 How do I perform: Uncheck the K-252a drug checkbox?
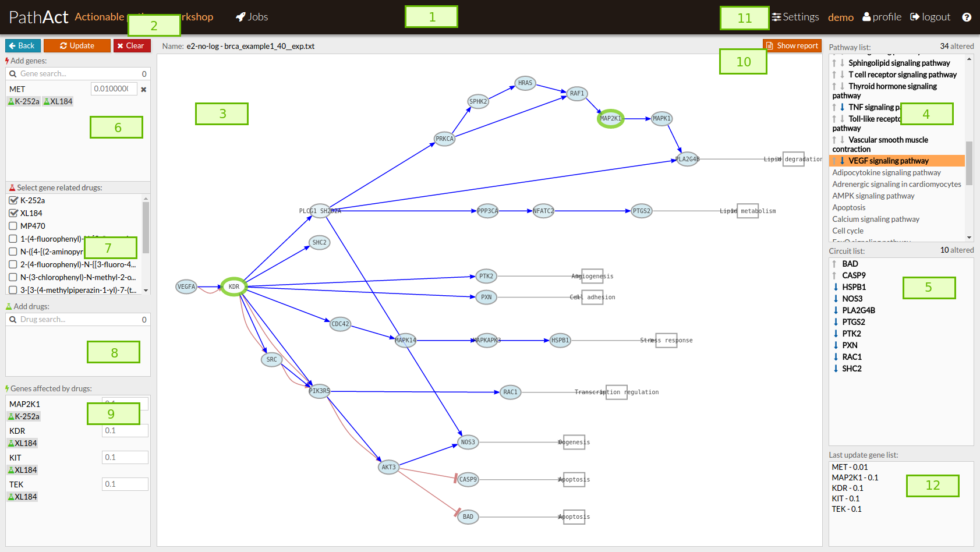[13, 200]
